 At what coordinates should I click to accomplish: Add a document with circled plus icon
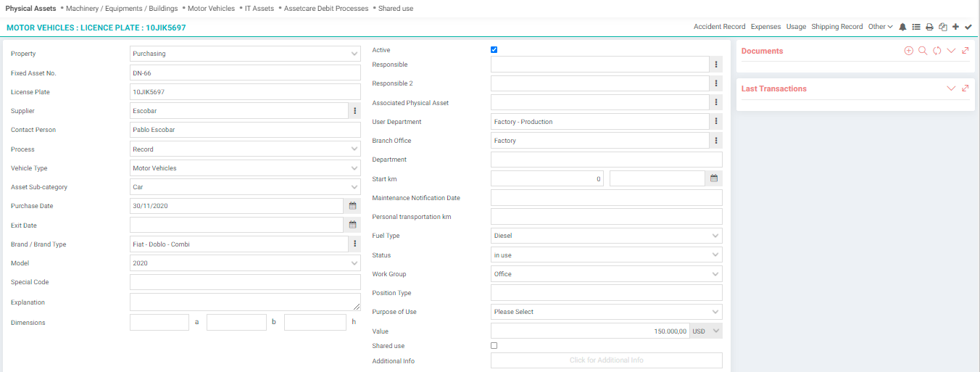pyautogui.click(x=909, y=51)
